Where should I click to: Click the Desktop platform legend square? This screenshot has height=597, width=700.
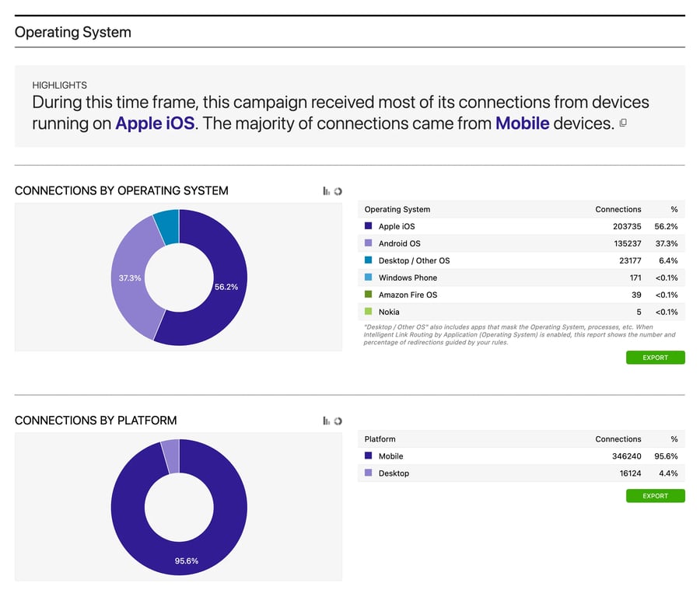pos(369,473)
